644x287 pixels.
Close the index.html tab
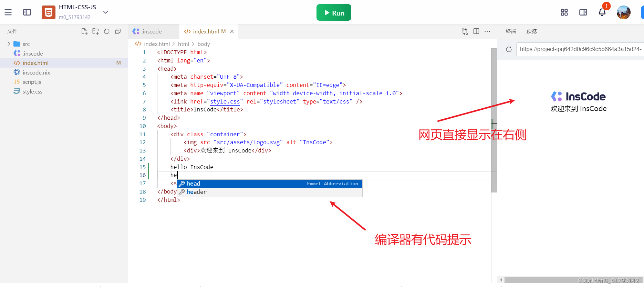(x=232, y=31)
